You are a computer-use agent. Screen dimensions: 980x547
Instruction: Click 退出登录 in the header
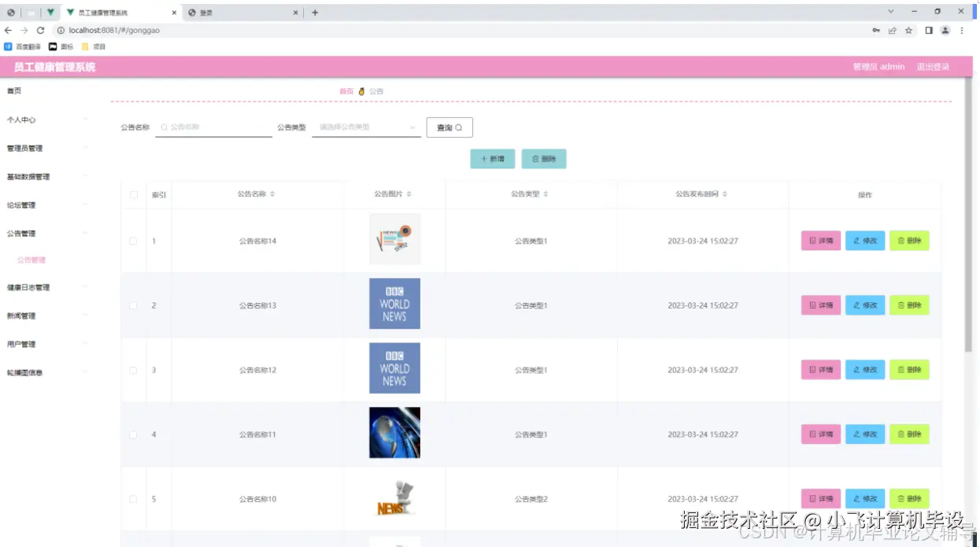click(x=933, y=67)
